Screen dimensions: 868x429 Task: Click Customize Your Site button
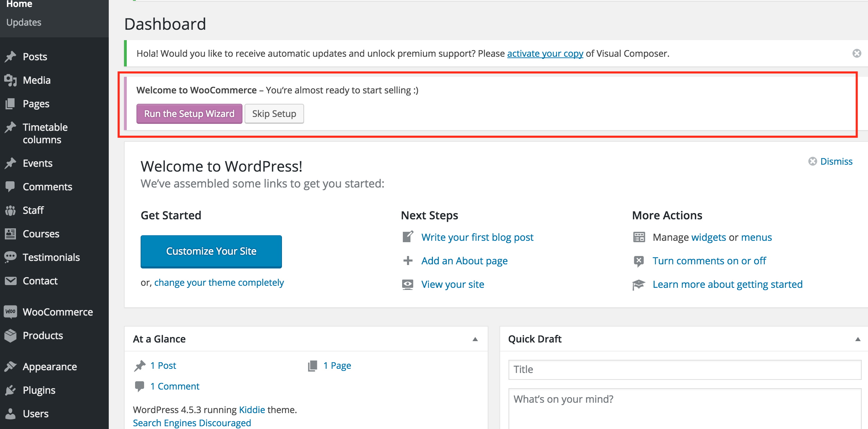click(211, 252)
